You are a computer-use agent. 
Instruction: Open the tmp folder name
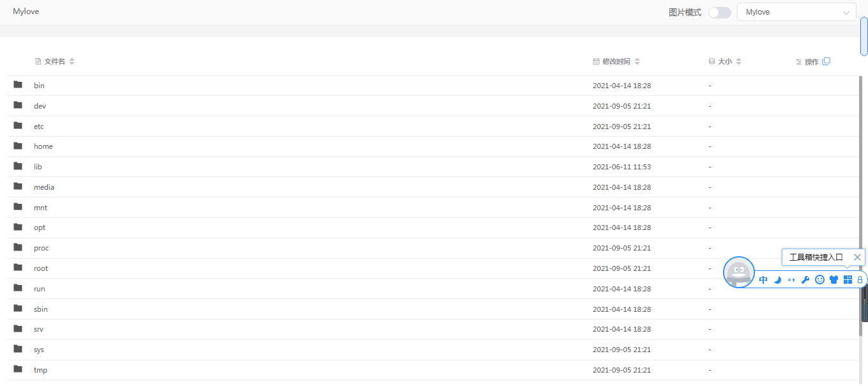pos(40,369)
